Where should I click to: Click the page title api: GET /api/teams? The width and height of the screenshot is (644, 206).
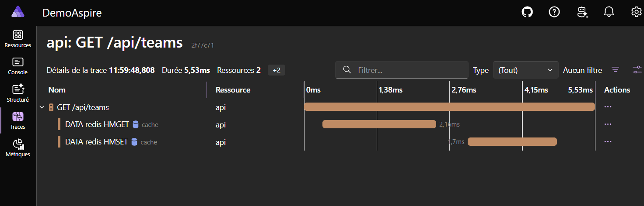(x=115, y=43)
